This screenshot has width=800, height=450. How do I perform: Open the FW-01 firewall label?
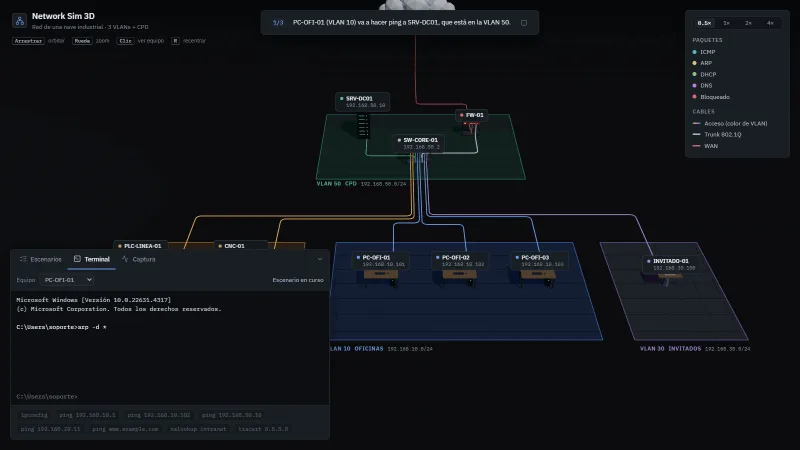coord(471,115)
